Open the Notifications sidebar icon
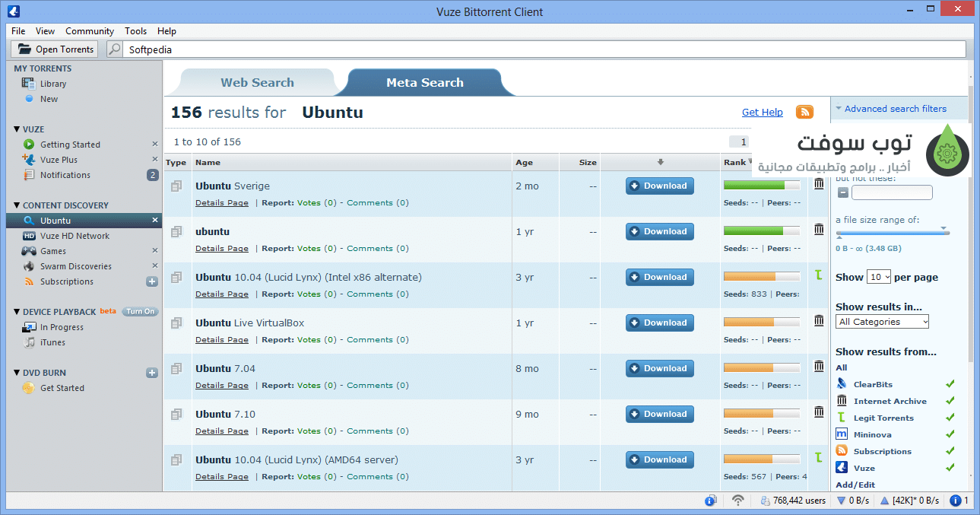This screenshot has width=980, height=515. (x=29, y=175)
